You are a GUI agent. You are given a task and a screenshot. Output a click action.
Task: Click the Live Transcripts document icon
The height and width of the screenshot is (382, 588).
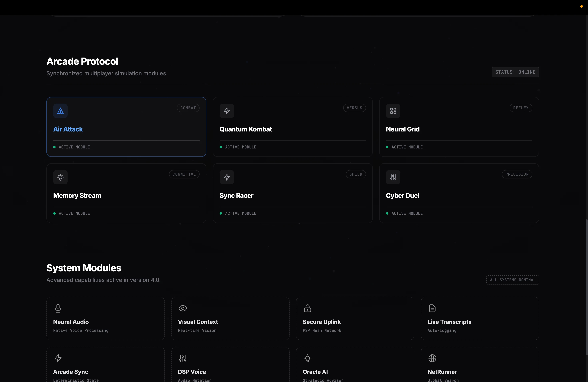click(x=432, y=308)
